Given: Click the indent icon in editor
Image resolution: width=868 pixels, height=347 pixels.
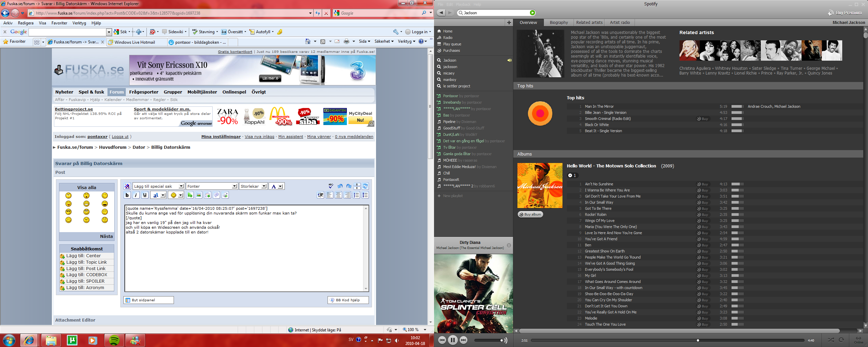Looking at the screenshot, I should (320, 195).
